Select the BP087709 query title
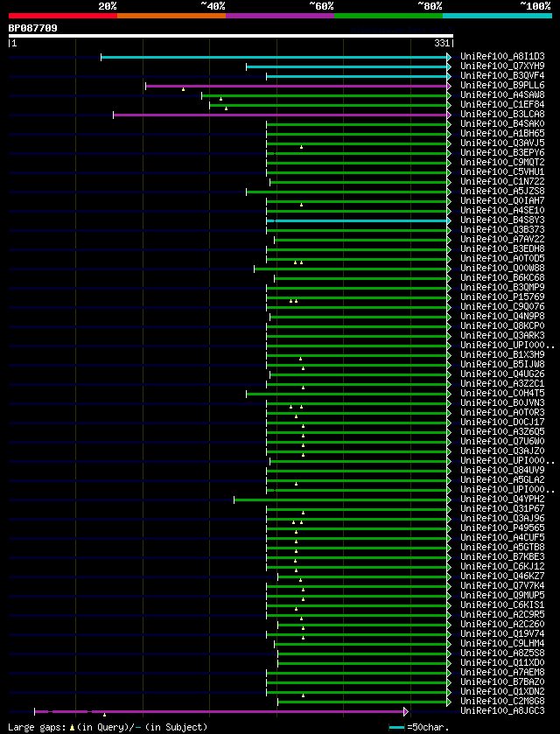 click(x=32, y=28)
